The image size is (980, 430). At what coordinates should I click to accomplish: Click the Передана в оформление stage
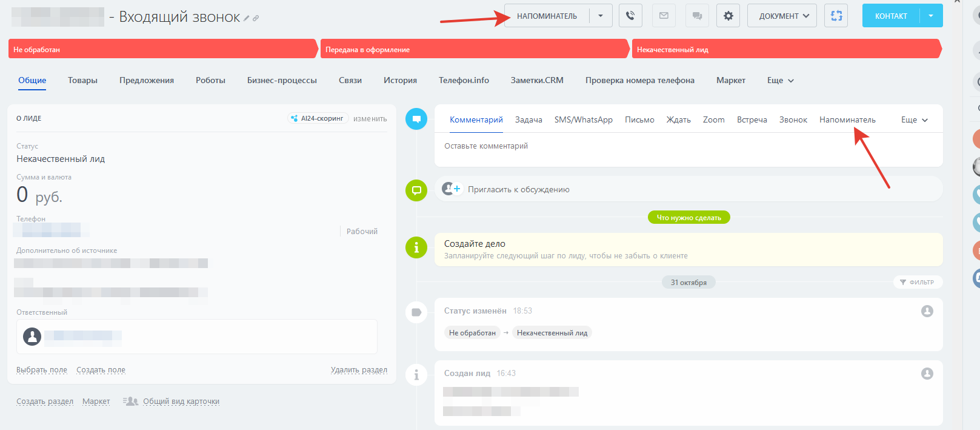coord(475,49)
